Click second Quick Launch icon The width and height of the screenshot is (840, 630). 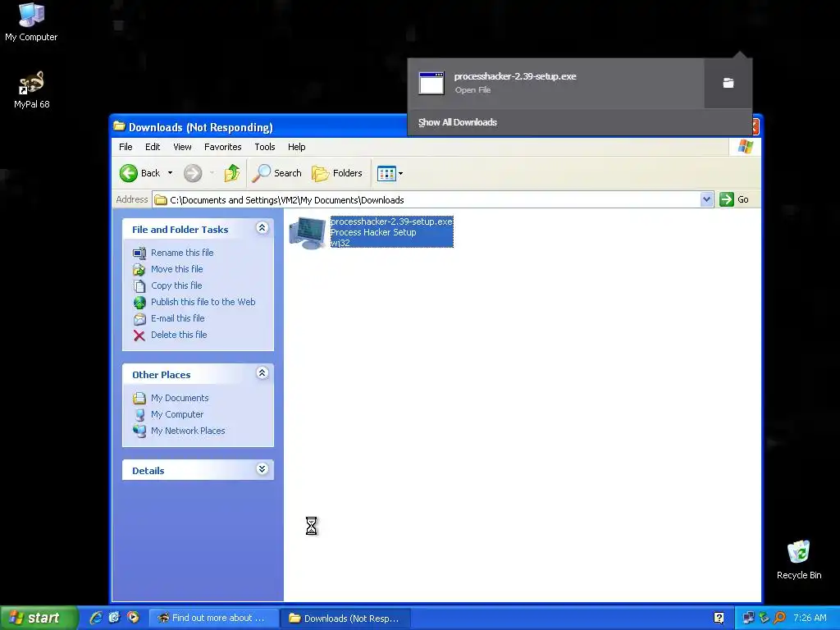tap(114, 618)
